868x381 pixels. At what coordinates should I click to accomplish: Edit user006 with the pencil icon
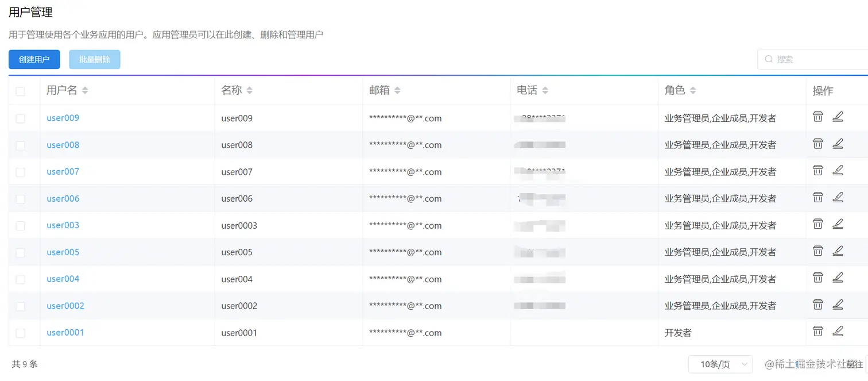(838, 197)
